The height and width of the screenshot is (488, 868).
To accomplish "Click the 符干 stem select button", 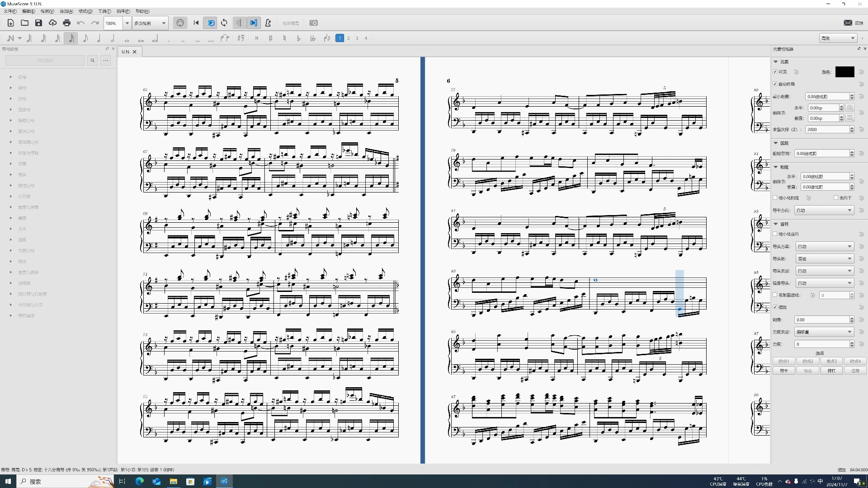I will (784, 371).
